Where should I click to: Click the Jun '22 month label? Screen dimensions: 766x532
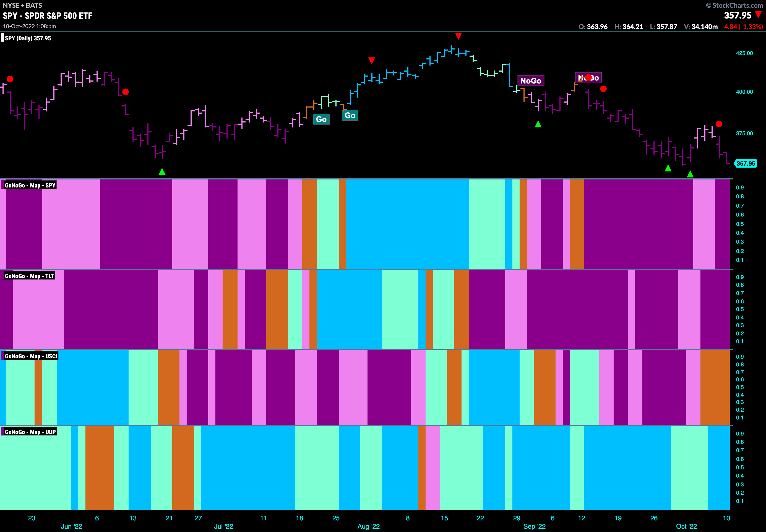pos(71,526)
